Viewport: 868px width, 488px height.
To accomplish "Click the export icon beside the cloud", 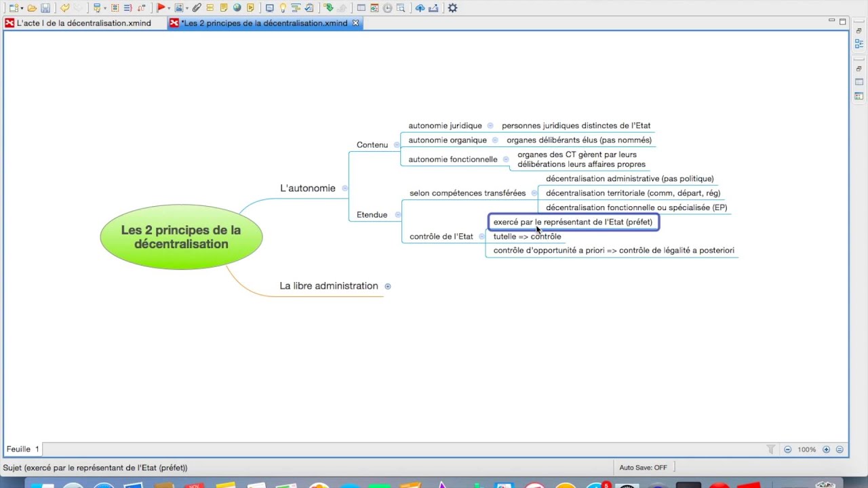I will (433, 8).
